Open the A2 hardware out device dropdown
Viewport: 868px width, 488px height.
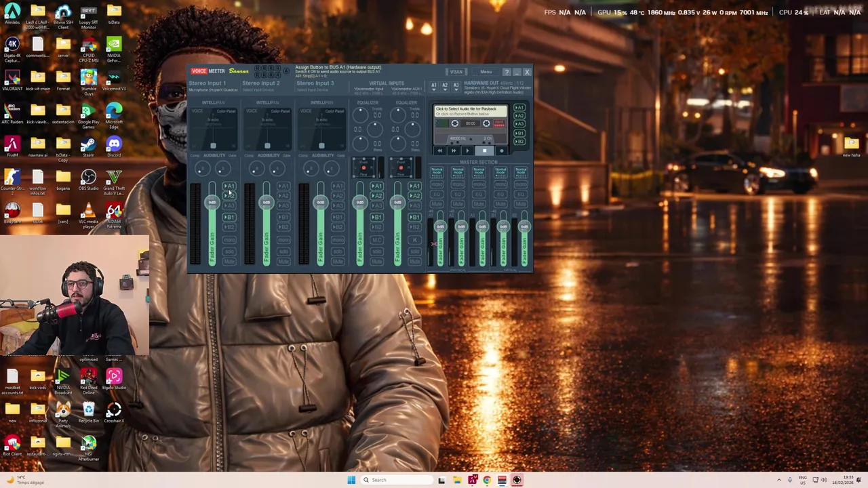[x=445, y=86]
